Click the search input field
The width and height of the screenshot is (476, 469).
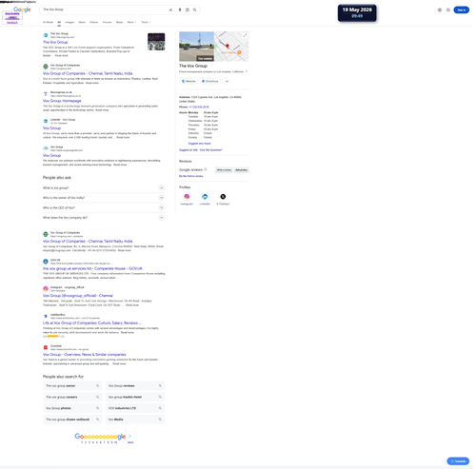[105, 10]
